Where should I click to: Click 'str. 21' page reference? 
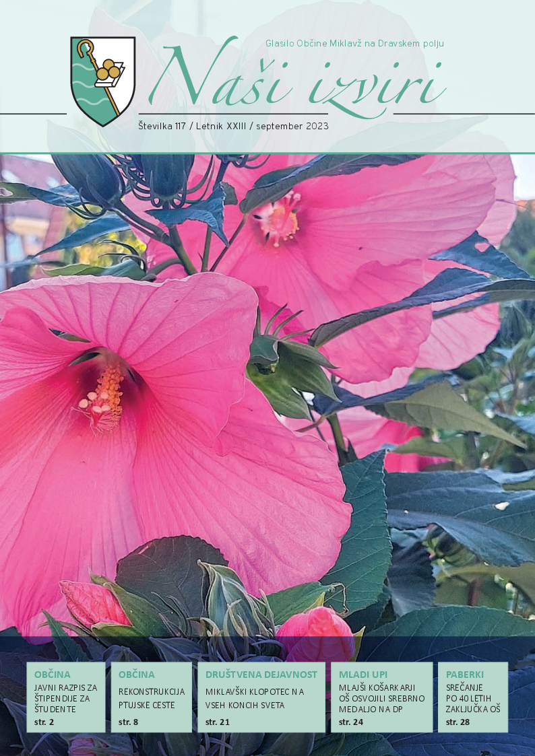[217, 722]
